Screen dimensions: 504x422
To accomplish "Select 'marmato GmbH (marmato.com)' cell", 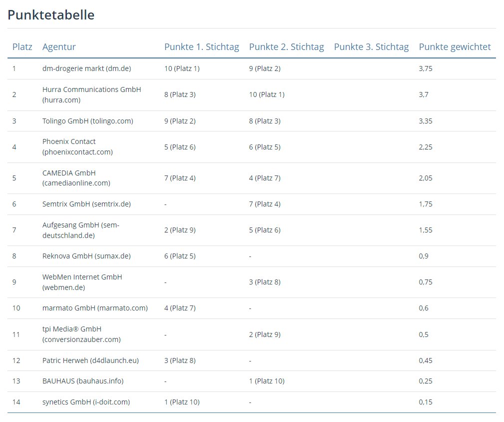I will (x=95, y=308).
